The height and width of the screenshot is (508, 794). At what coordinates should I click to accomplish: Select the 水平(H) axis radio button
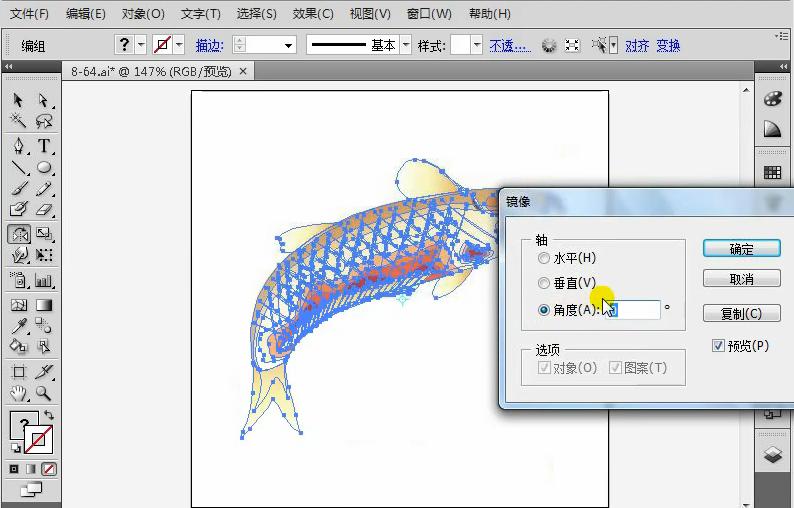(544, 258)
